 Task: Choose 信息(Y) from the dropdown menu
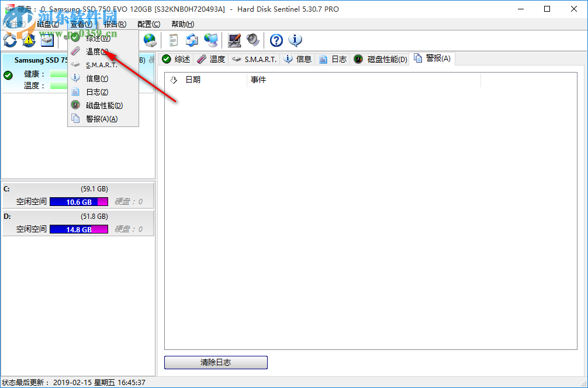pos(103,78)
